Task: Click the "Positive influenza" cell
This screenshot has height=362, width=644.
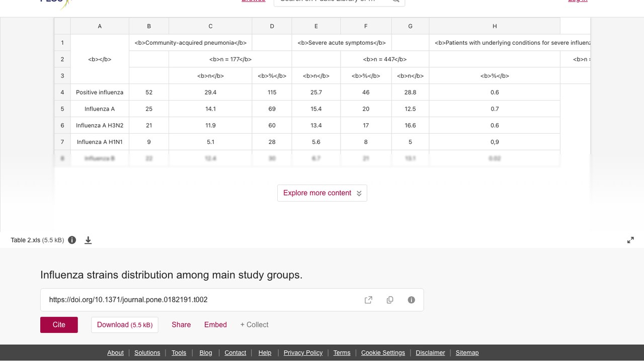Action: [100, 93]
